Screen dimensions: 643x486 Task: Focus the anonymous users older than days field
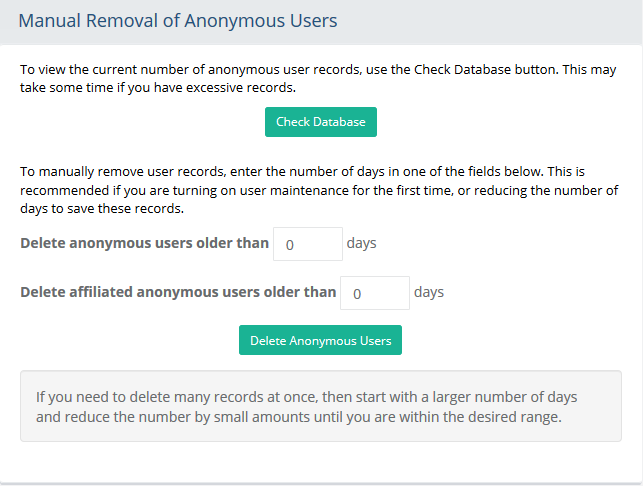pyautogui.click(x=308, y=243)
